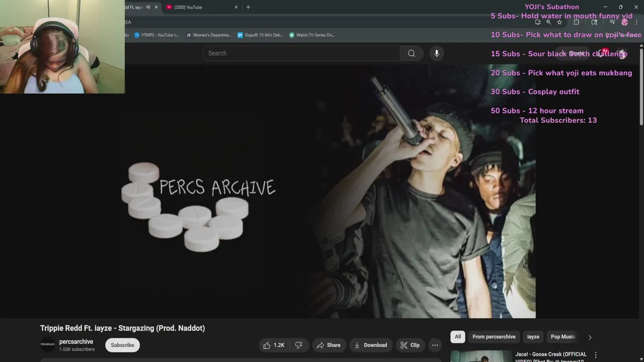Select the All filter chip
Screen dimensions: 644x362
click(457, 337)
